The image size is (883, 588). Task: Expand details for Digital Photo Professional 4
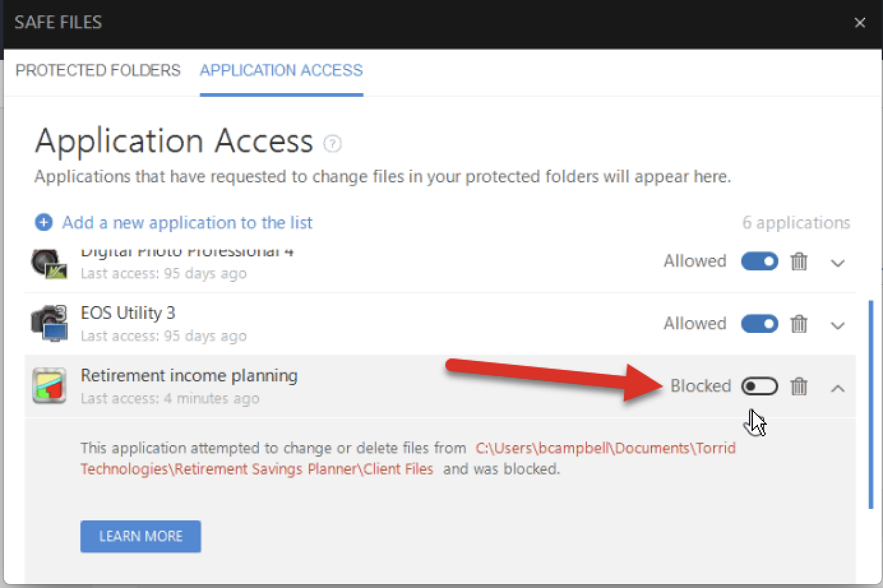(838, 263)
